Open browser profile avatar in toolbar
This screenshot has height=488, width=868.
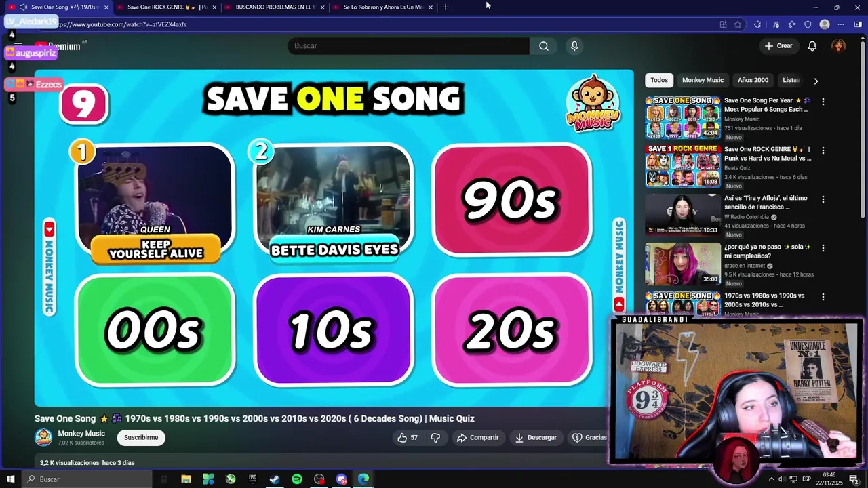pos(825,24)
